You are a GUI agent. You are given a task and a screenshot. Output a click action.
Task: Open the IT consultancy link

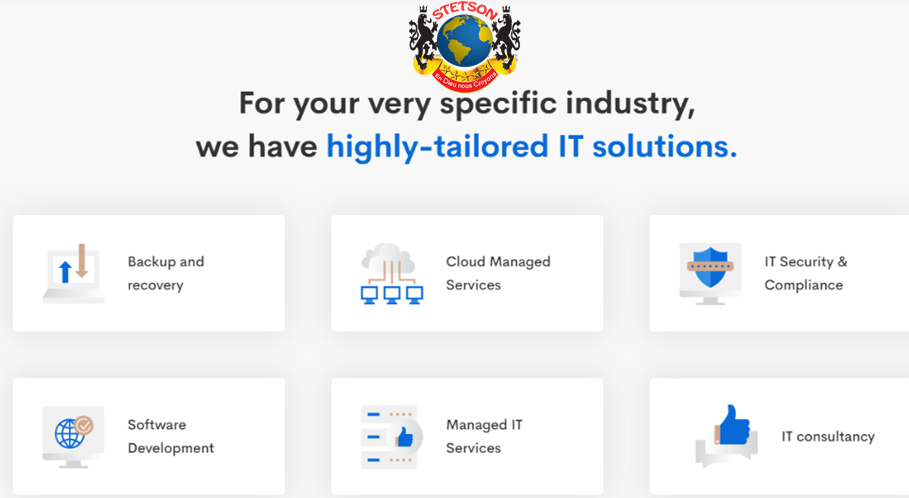827,436
